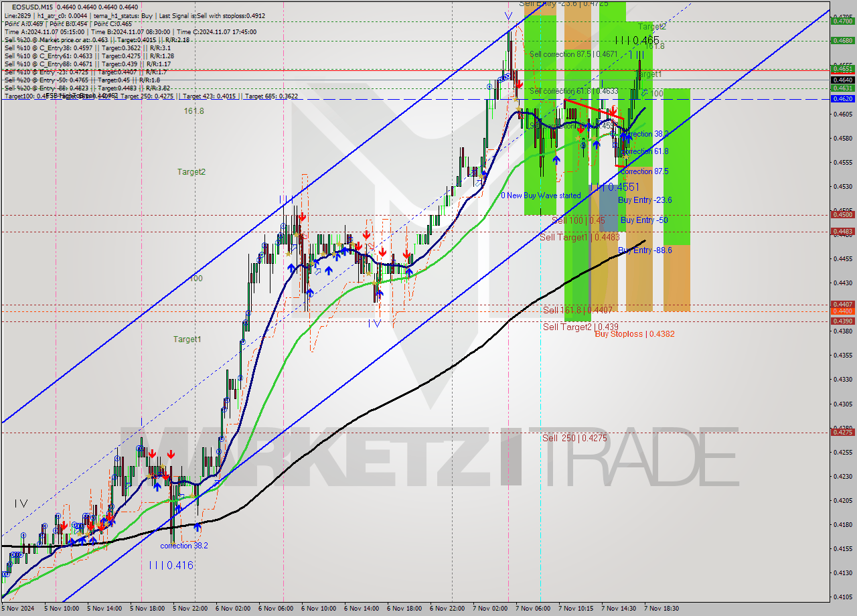Select the olive '161.8' label on the left
Image resolution: width=857 pixels, height=616 pixels.
click(194, 111)
